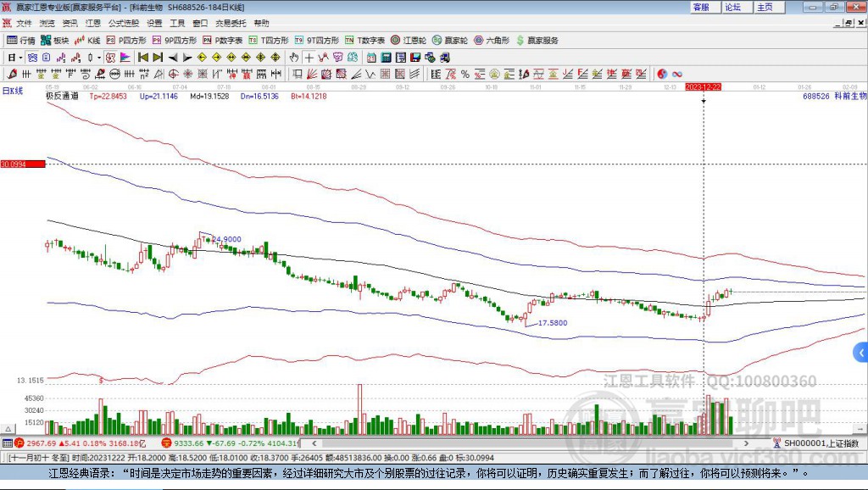Click the yin-yang symbol icon
The height and width of the screenshot is (490, 868).
pos(662,74)
